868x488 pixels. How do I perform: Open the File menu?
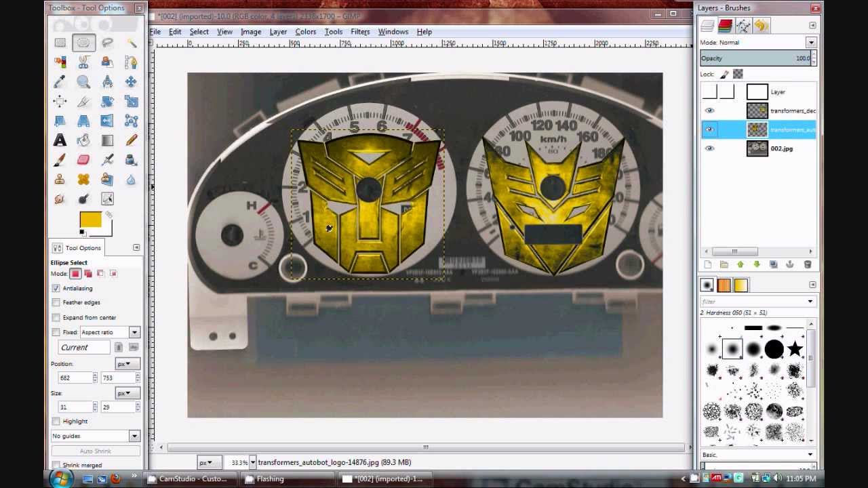(155, 32)
